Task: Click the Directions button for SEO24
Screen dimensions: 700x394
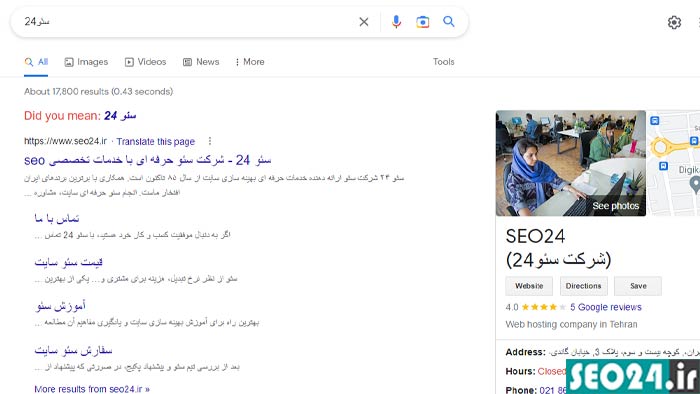Action: click(x=583, y=286)
